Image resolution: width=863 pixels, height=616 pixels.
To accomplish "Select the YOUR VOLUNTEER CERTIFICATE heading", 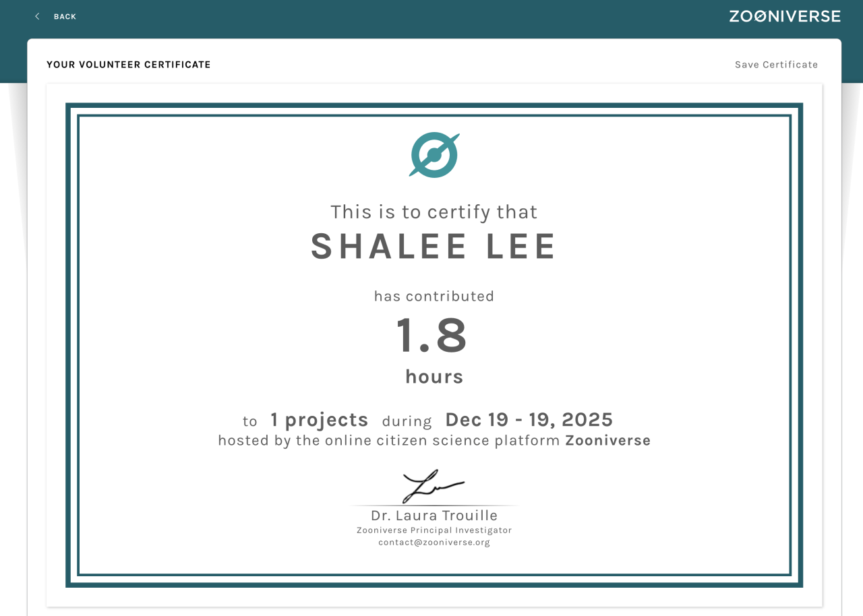I will [x=129, y=65].
